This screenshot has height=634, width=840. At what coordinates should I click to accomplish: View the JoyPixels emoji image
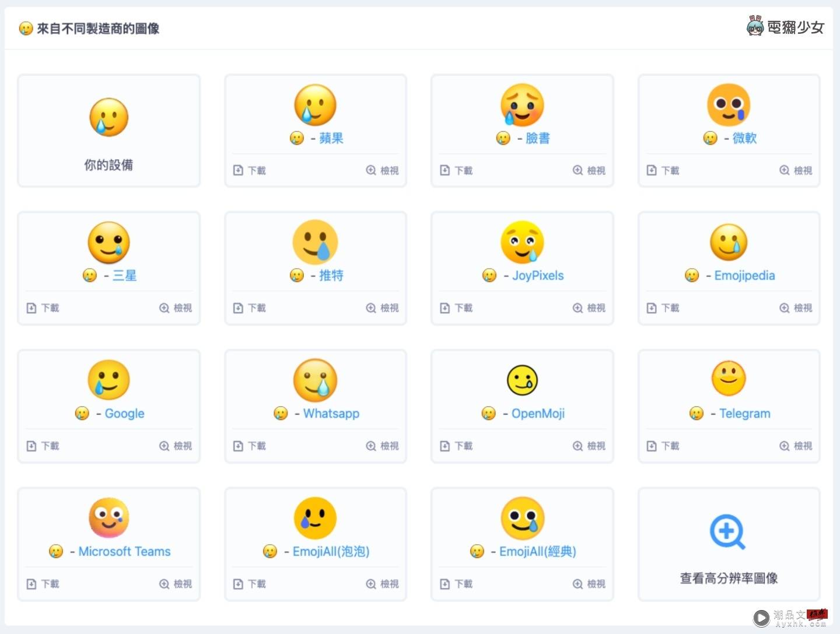pos(589,308)
